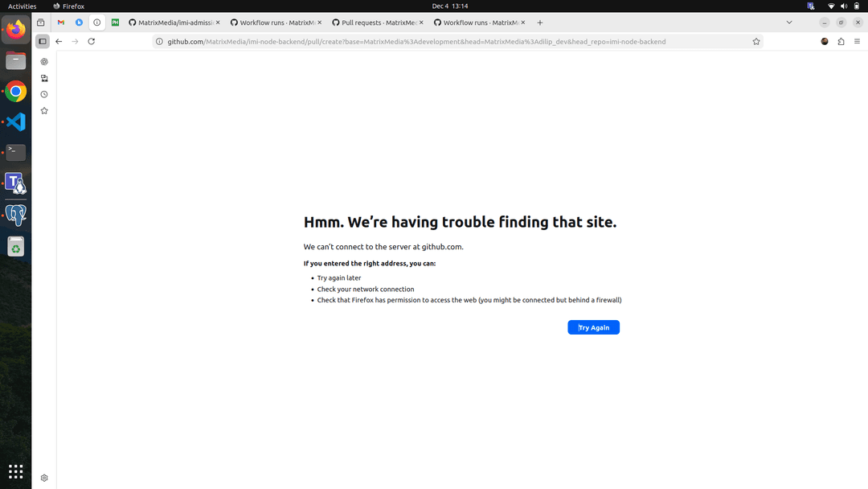Go back to the previous page
Screen dimensions: 868x489
point(59,42)
